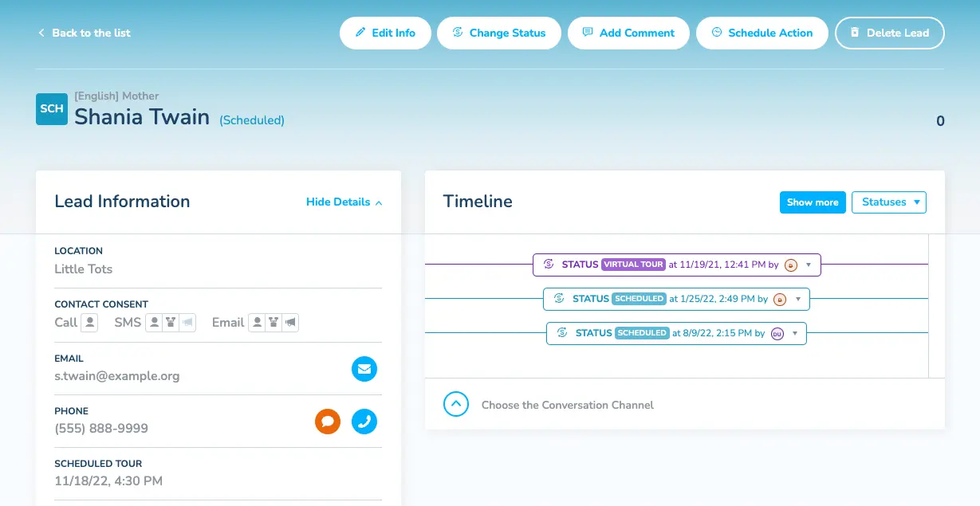Open the Statuses filter dropdown

point(889,202)
